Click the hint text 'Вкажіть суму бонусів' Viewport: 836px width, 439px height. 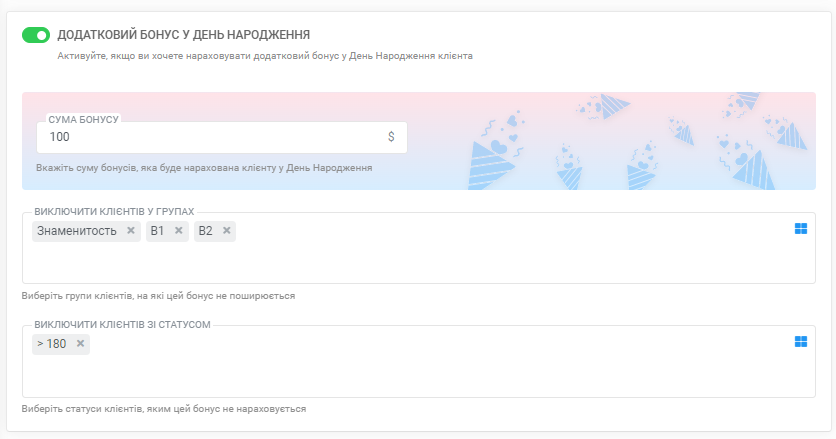click(204, 168)
